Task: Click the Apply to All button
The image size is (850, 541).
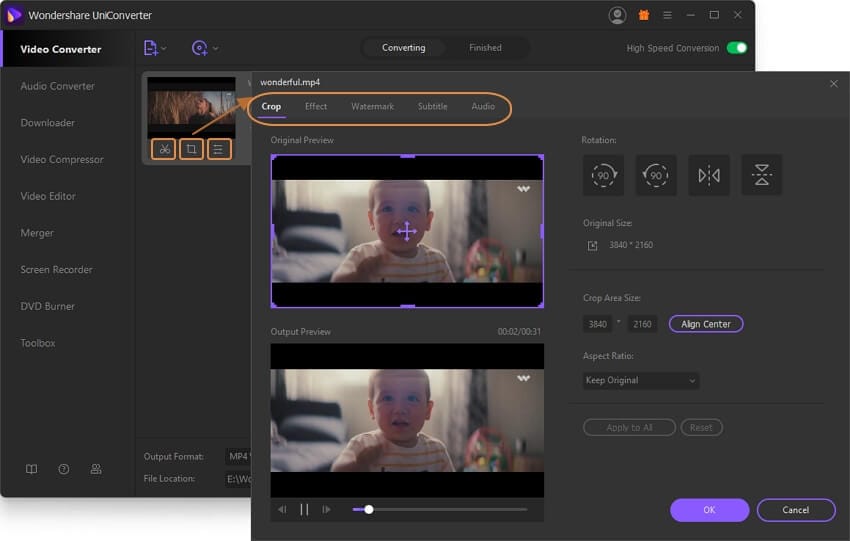Action: 629,428
